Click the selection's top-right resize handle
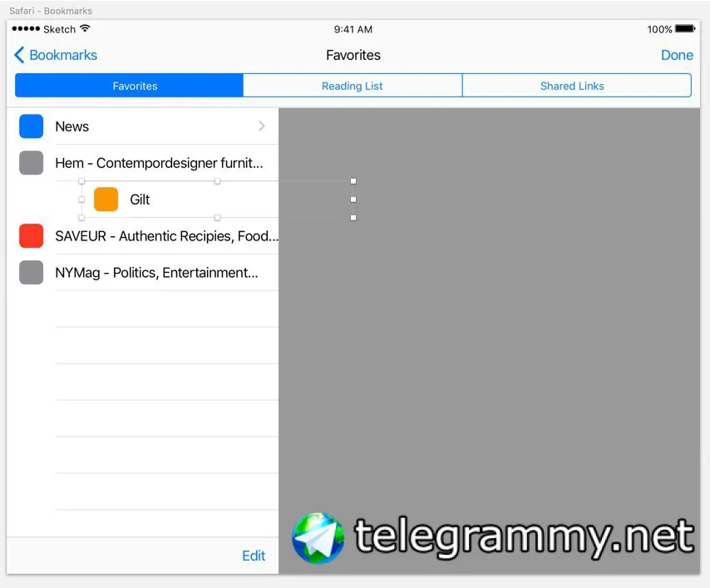Screen dimensions: 710x588 353,181
